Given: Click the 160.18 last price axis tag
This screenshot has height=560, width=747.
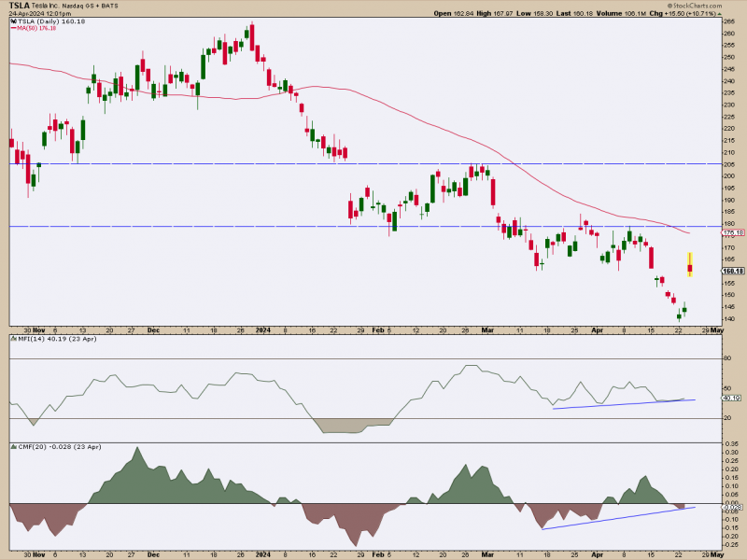Looking at the screenshot, I should click(734, 271).
